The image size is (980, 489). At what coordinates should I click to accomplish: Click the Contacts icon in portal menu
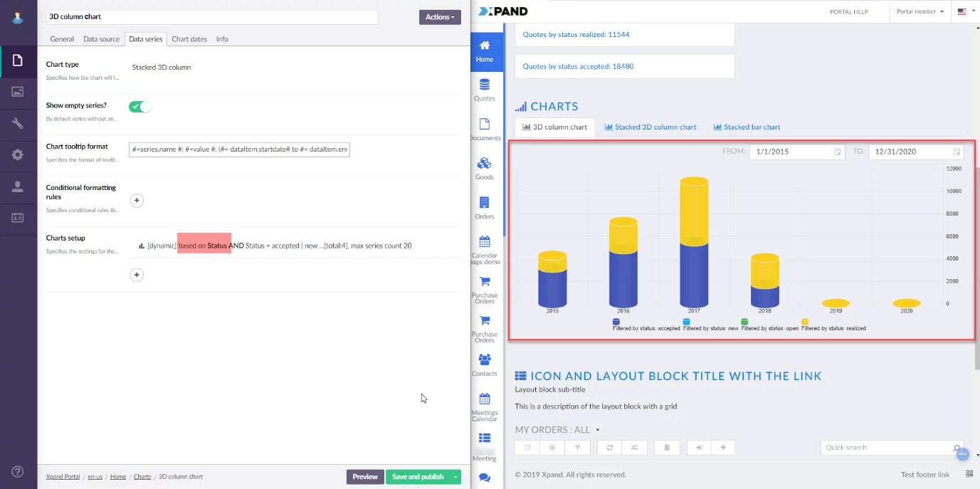(x=485, y=364)
